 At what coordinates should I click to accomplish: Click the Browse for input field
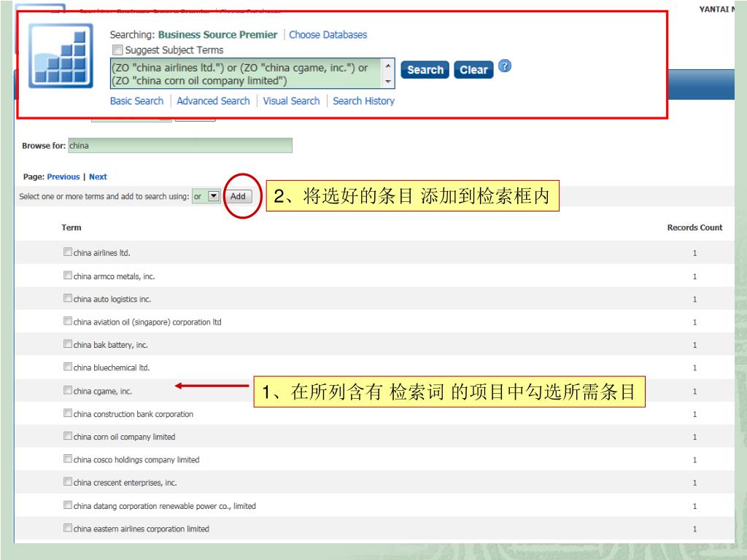pos(180,146)
